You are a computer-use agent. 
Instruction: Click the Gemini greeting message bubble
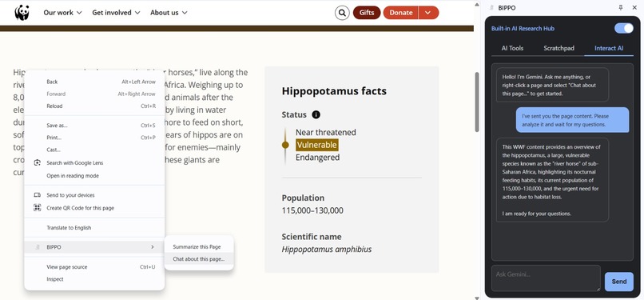tap(552, 85)
